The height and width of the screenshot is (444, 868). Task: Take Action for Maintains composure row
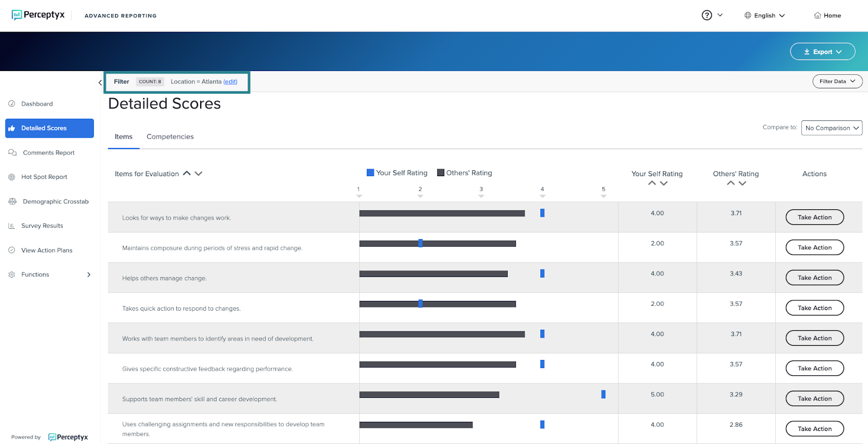815,248
